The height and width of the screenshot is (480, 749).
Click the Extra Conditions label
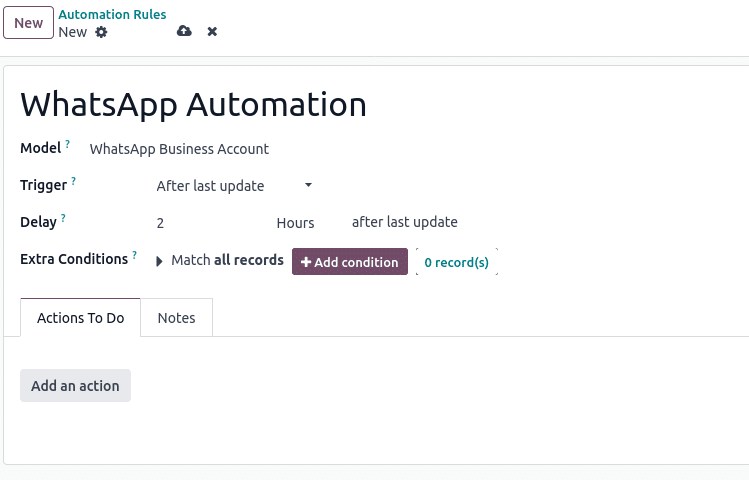pyautogui.click(x=74, y=259)
